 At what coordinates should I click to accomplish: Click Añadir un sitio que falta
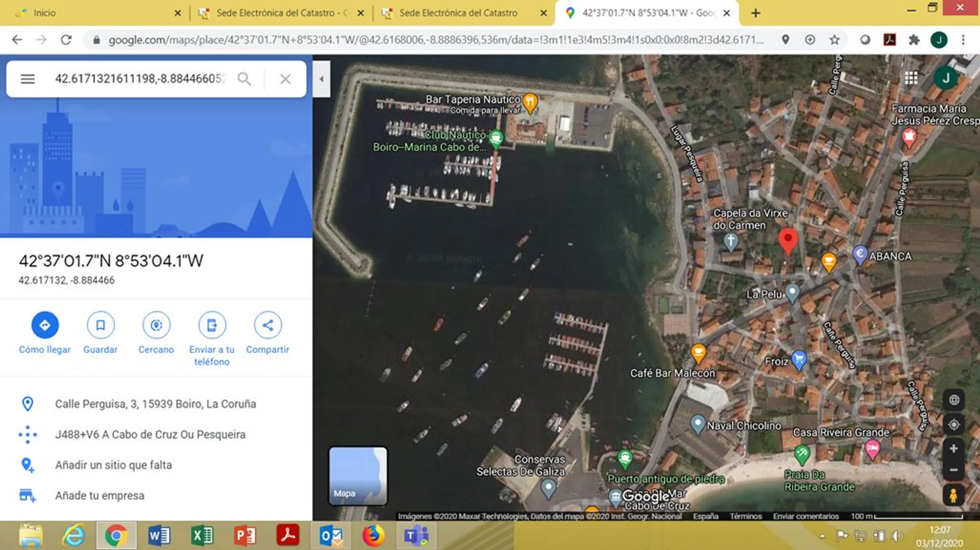[x=113, y=465]
